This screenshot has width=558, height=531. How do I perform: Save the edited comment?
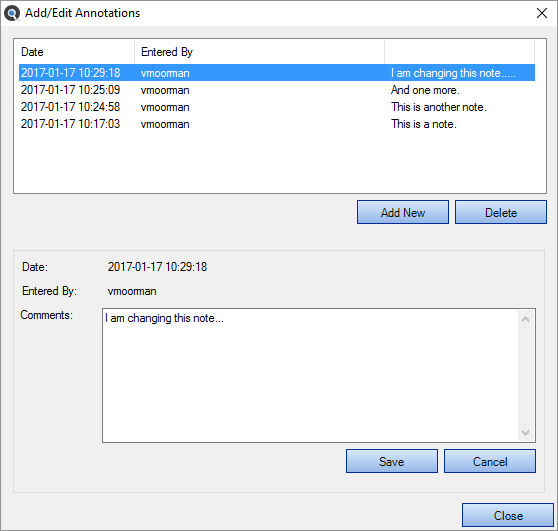[x=392, y=461]
